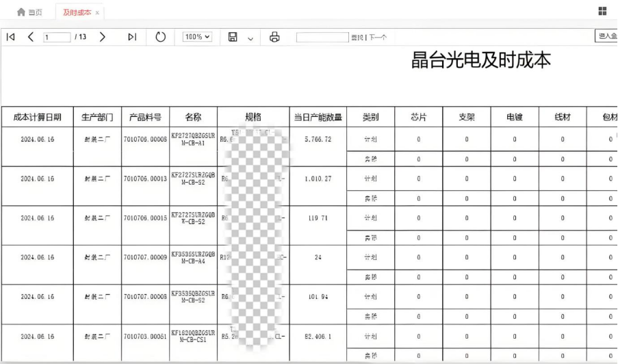This screenshot has width=618, height=364.
Task: Click the 下一个 find-next link
Action: coord(378,38)
